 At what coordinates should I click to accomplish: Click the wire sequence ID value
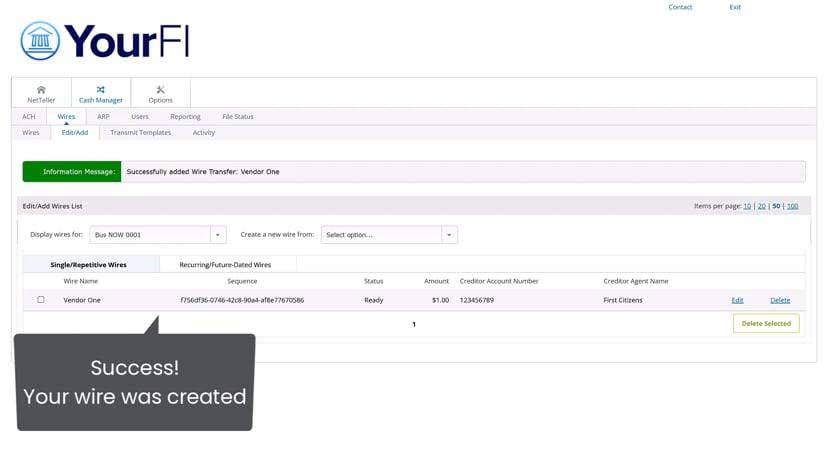(242, 300)
